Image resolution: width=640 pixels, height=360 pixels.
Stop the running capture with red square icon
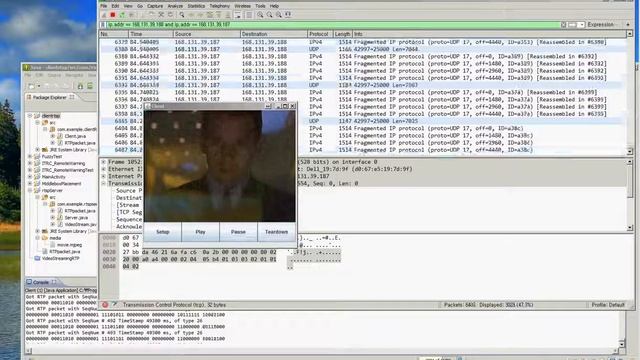click(113, 15)
